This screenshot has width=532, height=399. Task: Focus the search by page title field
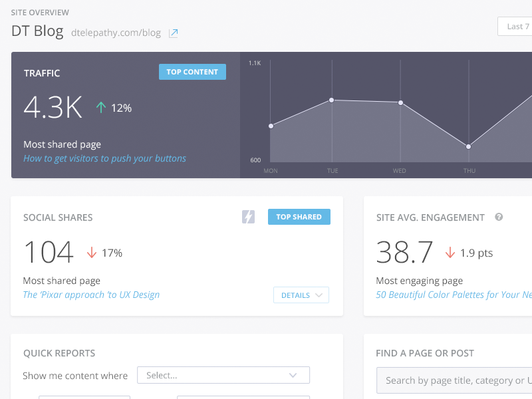click(x=454, y=380)
